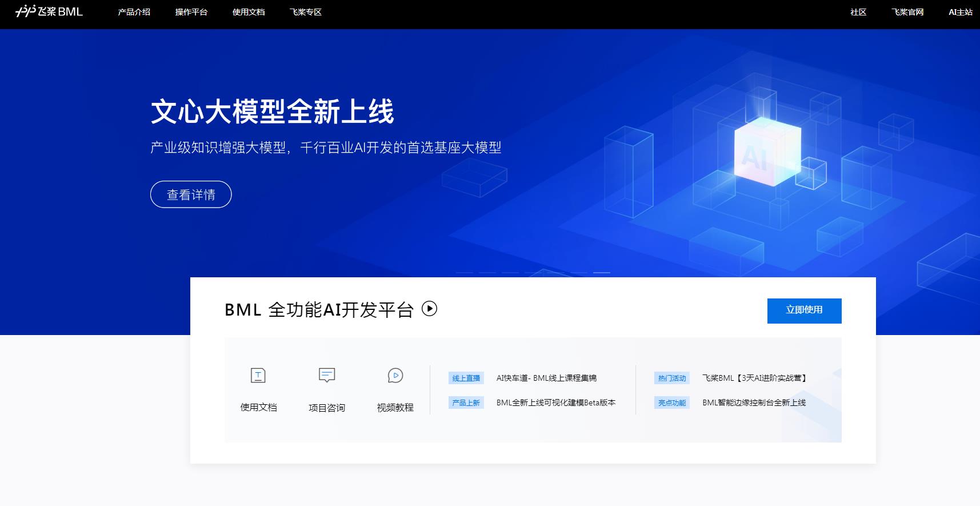Open the 飞桨专区 menu
The width and height of the screenshot is (980, 506).
[306, 12]
